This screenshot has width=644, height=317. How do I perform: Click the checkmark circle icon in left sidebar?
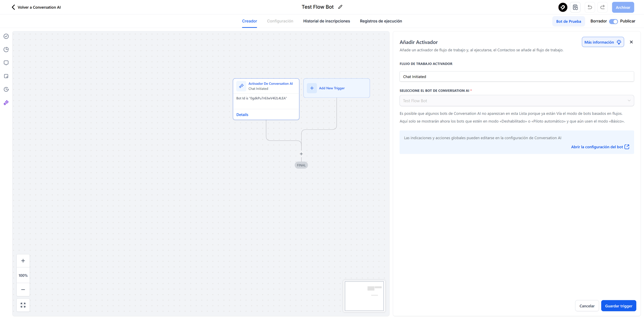tap(6, 36)
